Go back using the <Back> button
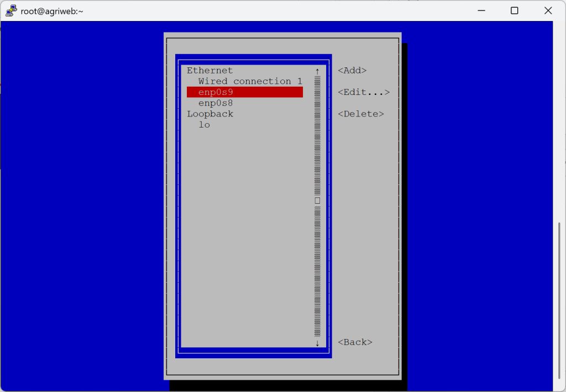566x392 pixels. [355, 342]
